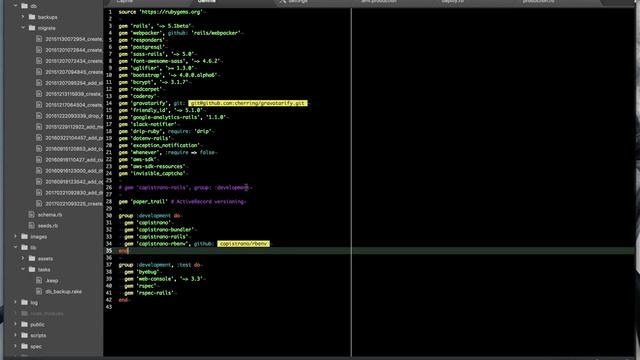Image resolution: width=640 pixels, height=360 pixels.
Task: Click the gem 'whenever' line
Action: [167, 152]
